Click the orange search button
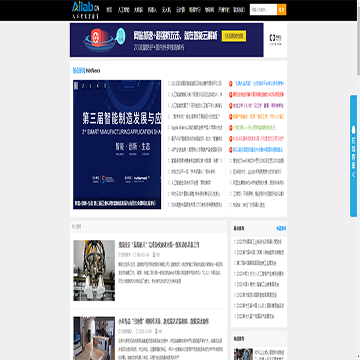Viewport: 360px width, 360px height. point(282,10)
